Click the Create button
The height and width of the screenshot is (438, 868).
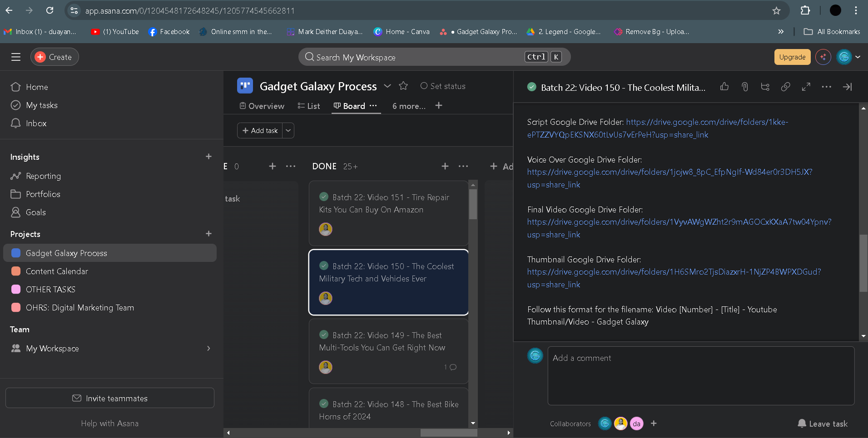pyautogui.click(x=55, y=57)
